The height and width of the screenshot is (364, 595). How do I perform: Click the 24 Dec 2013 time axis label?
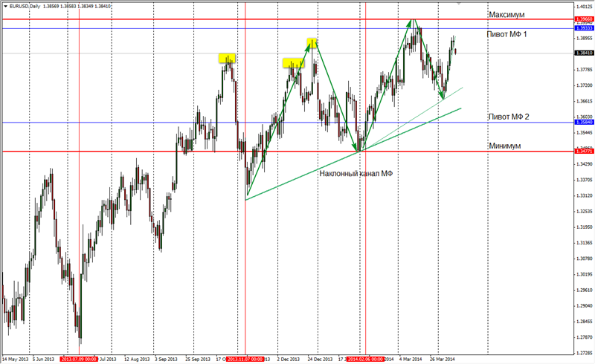tap(320, 359)
